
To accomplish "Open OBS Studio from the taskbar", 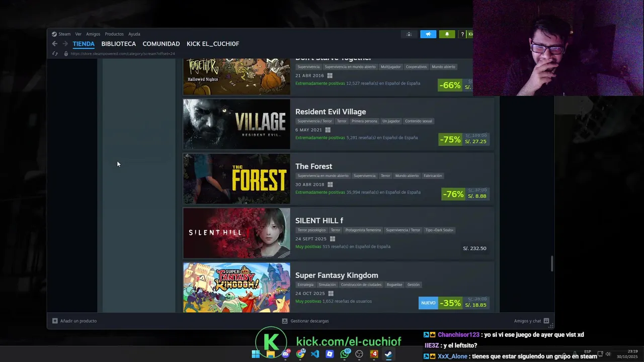I will 359,354.
